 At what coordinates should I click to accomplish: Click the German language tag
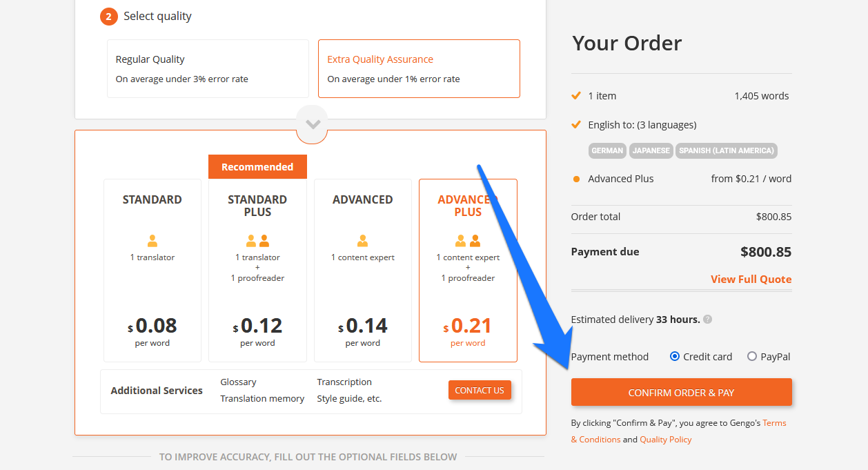(608, 150)
